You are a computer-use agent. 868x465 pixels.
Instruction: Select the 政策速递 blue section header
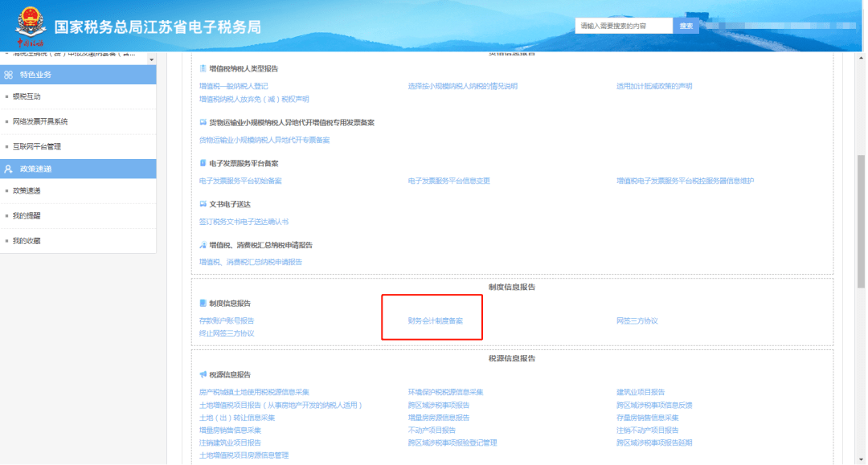[78, 169]
